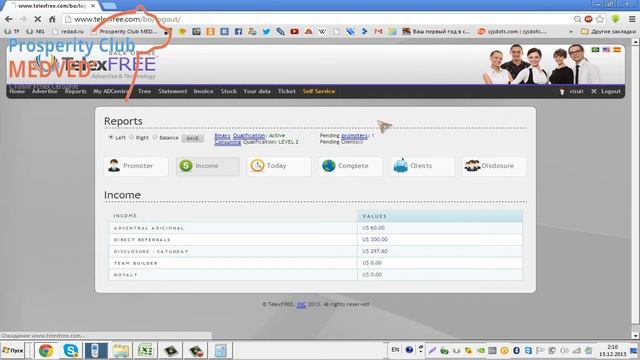Open the Promoter report icon
The height and width of the screenshot is (360, 640).
(114, 166)
